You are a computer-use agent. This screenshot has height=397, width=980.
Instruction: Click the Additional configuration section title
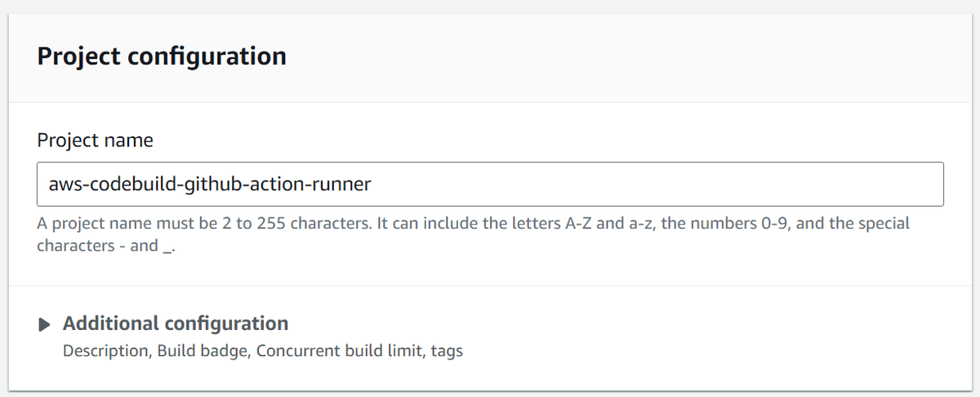tap(176, 323)
